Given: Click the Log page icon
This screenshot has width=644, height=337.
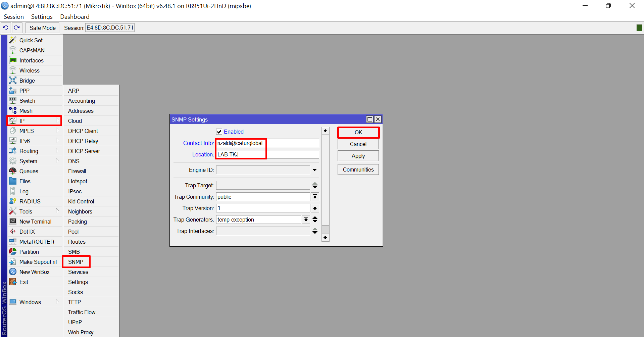Looking at the screenshot, I should [13, 191].
